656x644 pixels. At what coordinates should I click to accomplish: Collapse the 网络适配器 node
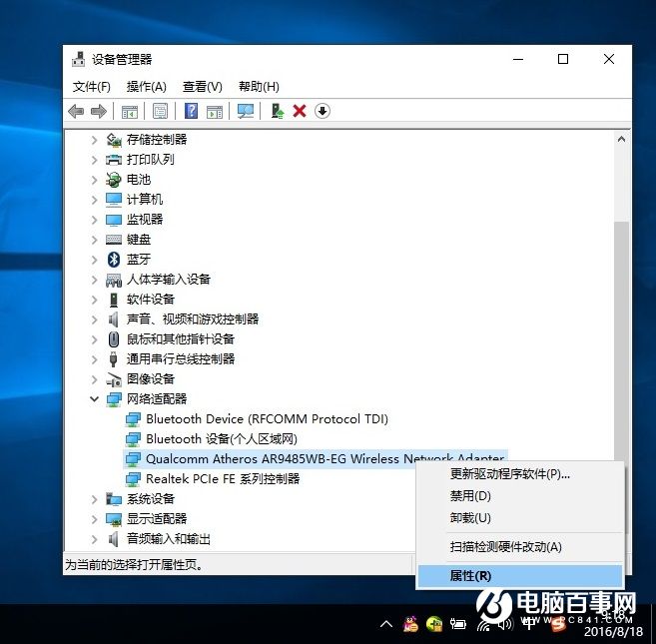95,399
